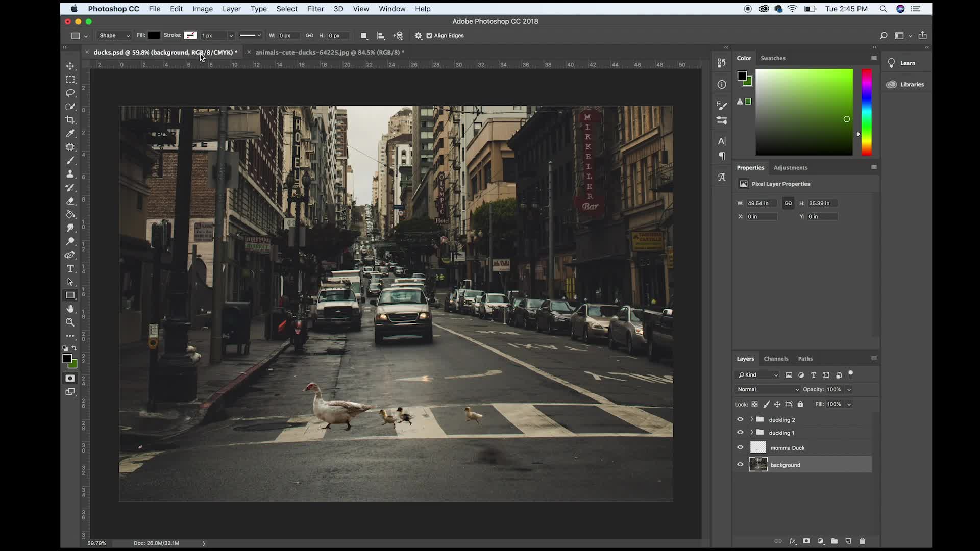This screenshot has height=551, width=980.
Task: Add a layer style with fx icon
Action: [x=793, y=541]
